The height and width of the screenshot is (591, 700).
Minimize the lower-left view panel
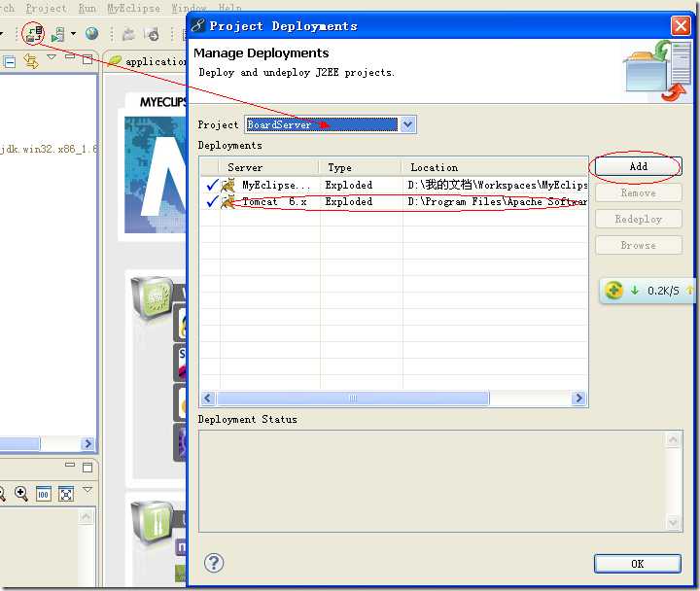pyautogui.click(x=70, y=465)
